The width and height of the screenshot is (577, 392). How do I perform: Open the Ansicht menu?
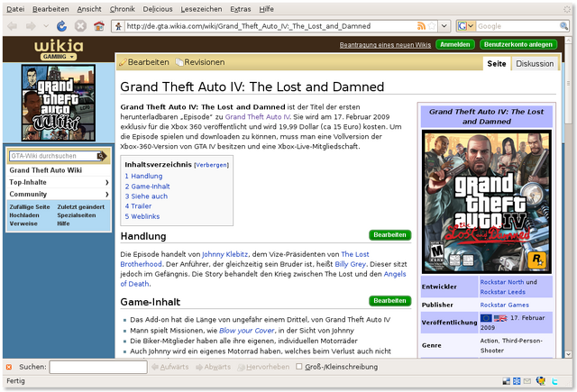[x=89, y=9]
